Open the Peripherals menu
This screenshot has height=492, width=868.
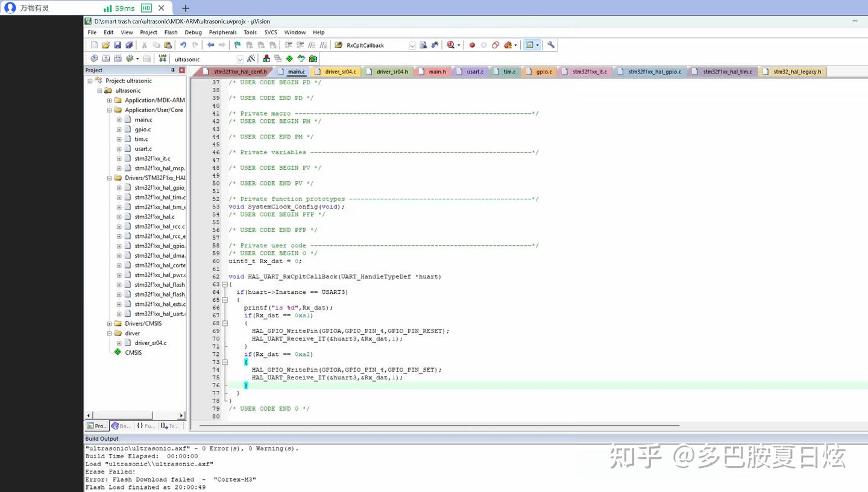pyautogui.click(x=222, y=33)
